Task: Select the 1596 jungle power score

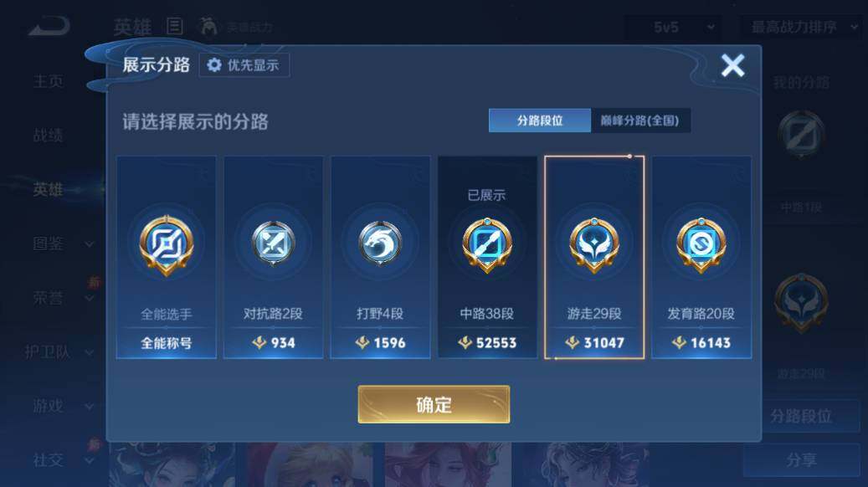Action: click(x=380, y=343)
